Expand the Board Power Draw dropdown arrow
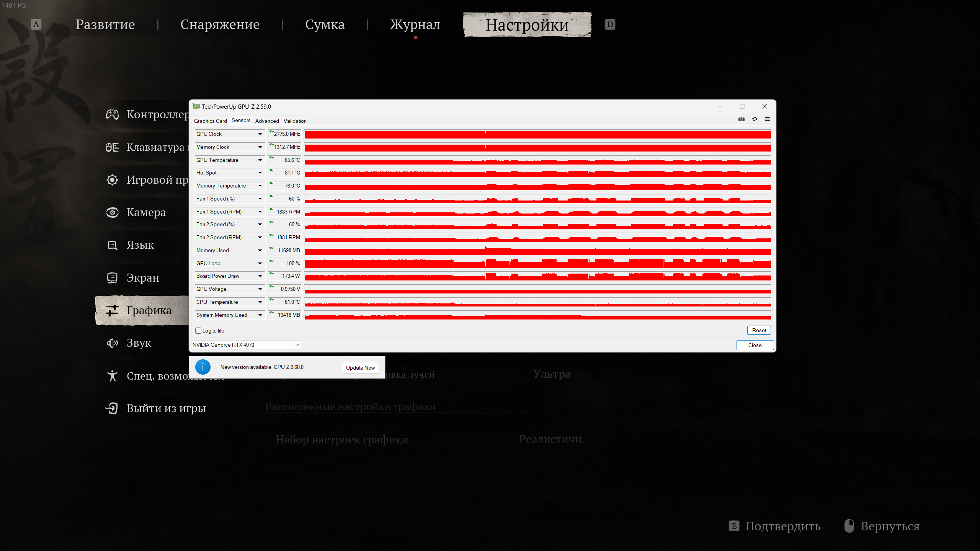The width and height of the screenshot is (980, 551). click(x=260, y=276)
